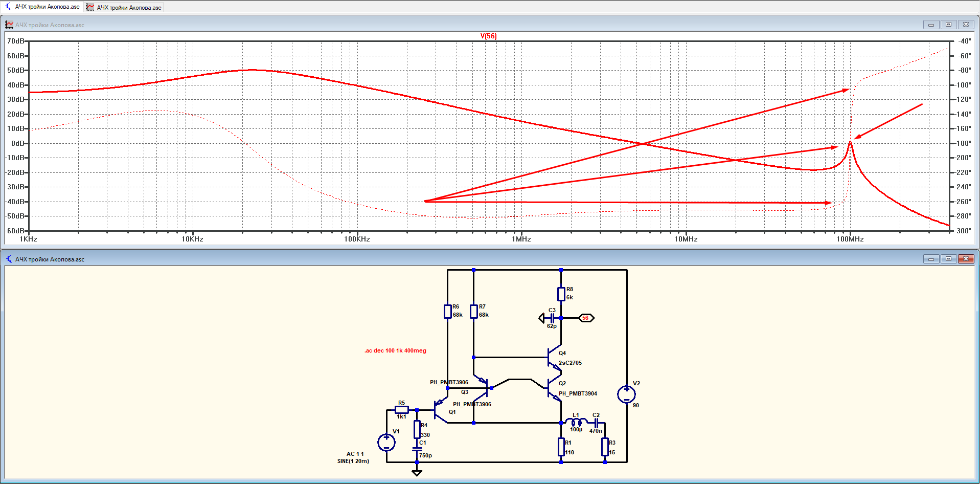Click the 1KHz frequency axis label

28,239
